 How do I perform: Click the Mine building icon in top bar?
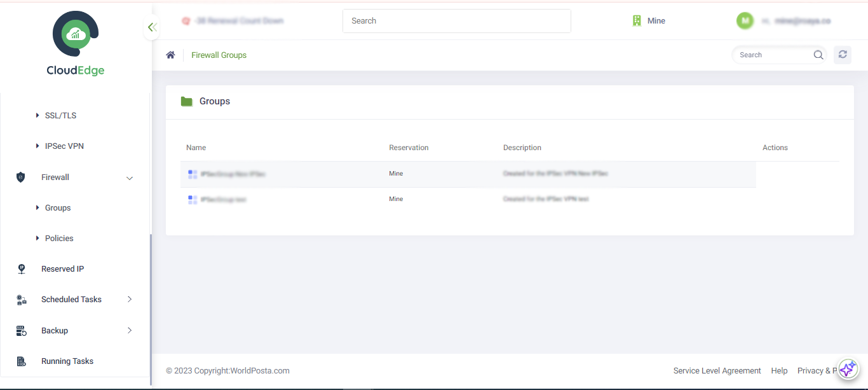pyautogui.click(x=636, y=20)
